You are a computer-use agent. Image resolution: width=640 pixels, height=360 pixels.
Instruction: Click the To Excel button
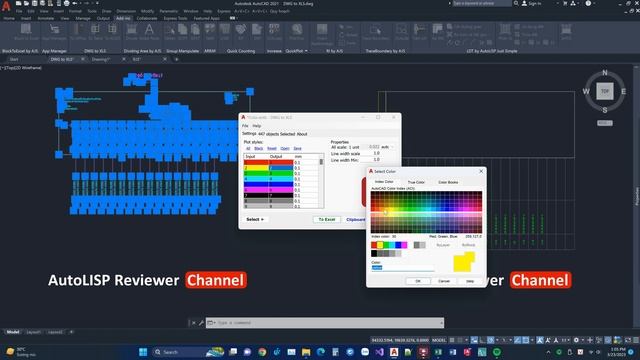click(327, 220)
